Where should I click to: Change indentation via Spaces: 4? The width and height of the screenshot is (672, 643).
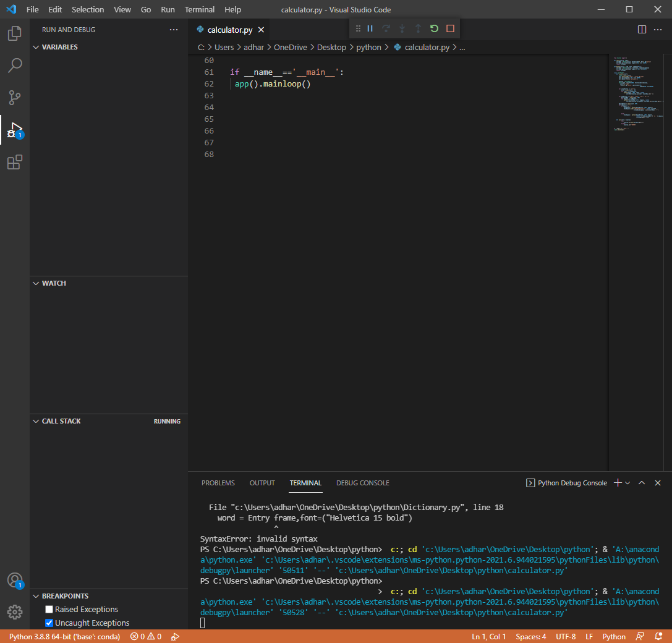pos(531,637)
